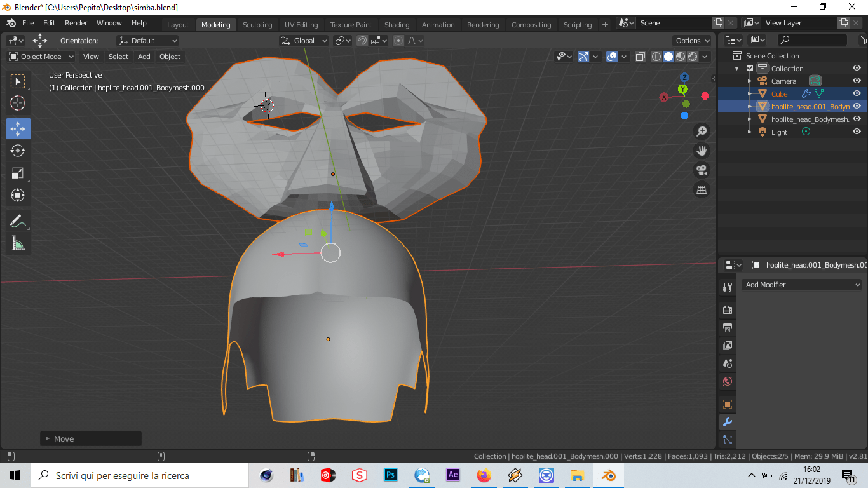Open the Options dropdown
The height and width of the screenshot is (488, 868).
(x=692, y=41)
